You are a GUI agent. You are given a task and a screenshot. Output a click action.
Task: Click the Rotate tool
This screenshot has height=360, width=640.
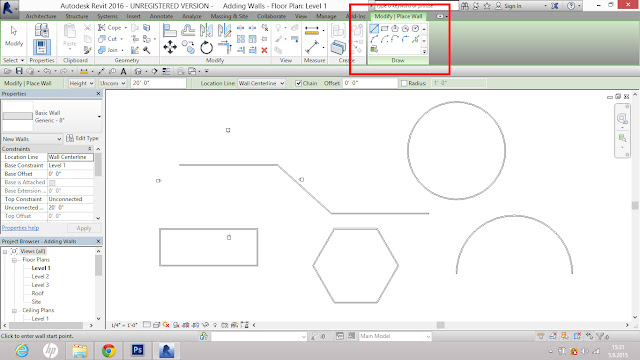(x=207, y=48)
